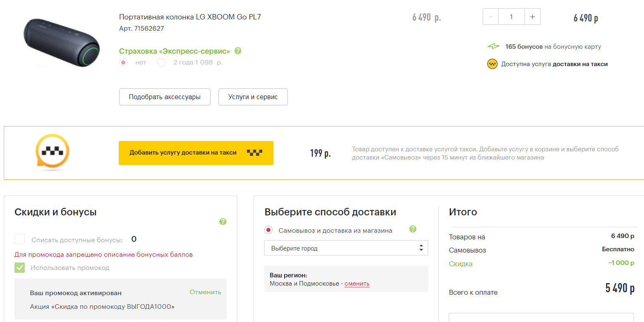Toggle the Списать доступные бонусы checkbox
644x322 pixels.
(x=20, y=239)
